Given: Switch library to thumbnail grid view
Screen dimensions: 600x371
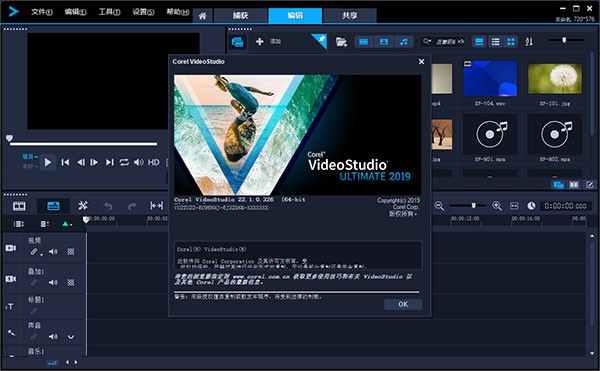Looking at the screenshot, I should [511, 42].
